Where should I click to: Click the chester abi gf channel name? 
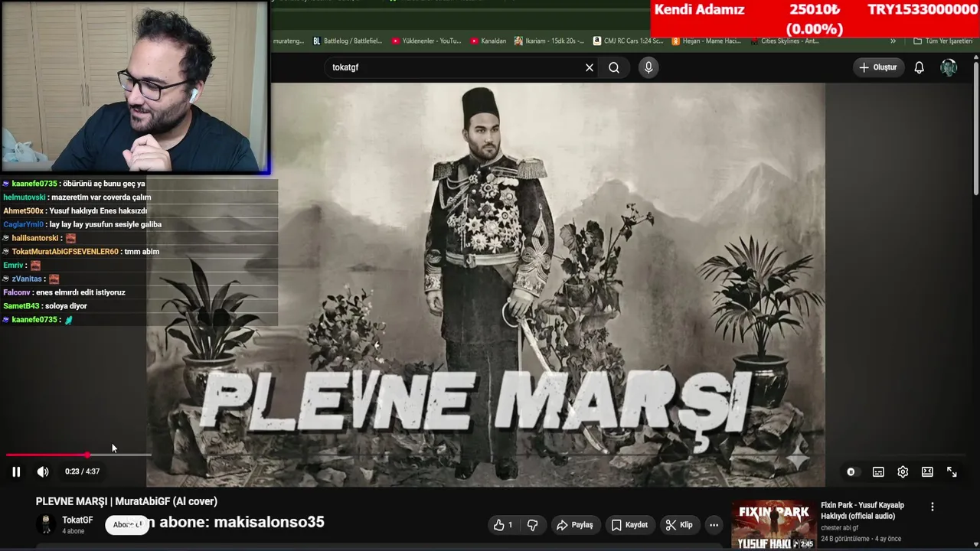tap(839, 528)
